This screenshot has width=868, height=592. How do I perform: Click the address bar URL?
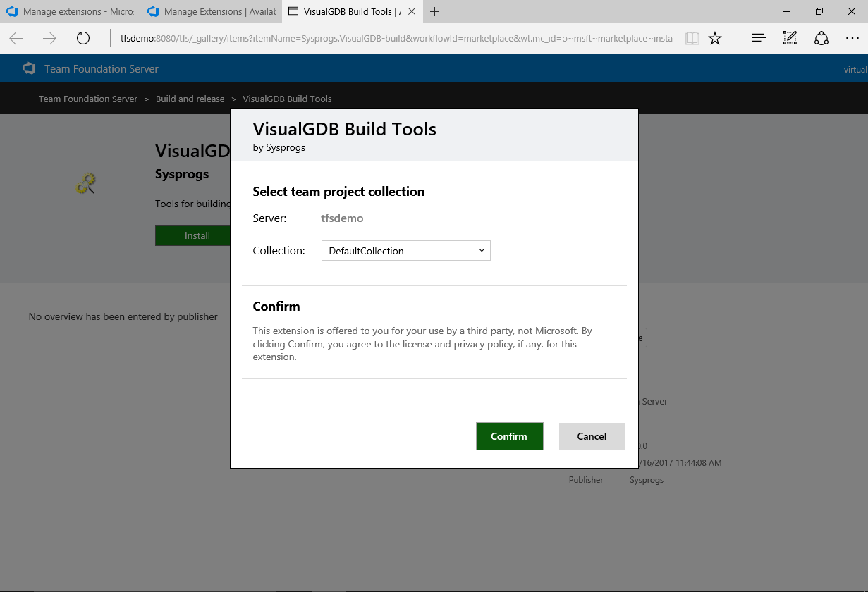396,39
